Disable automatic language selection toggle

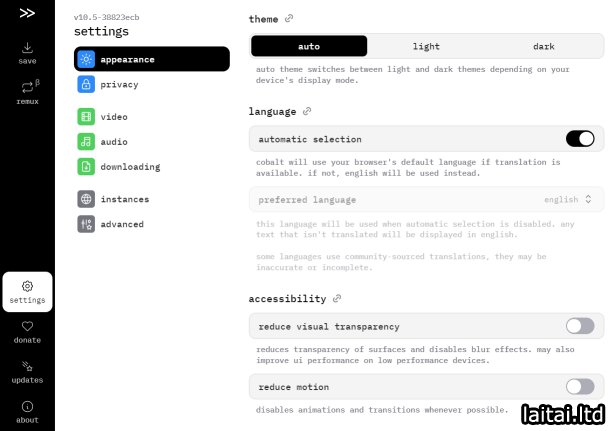coord(579,139)
